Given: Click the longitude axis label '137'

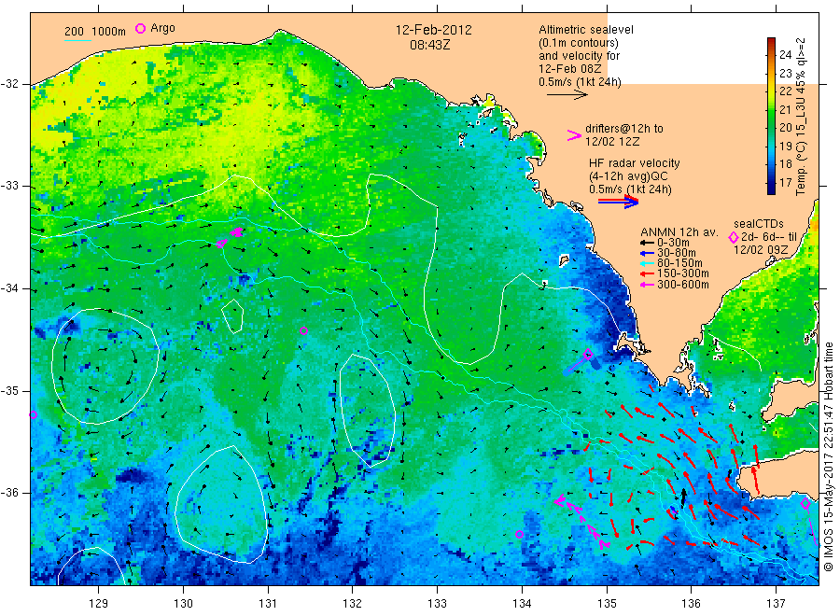Looking at the screenshot, I should point(776,604).
